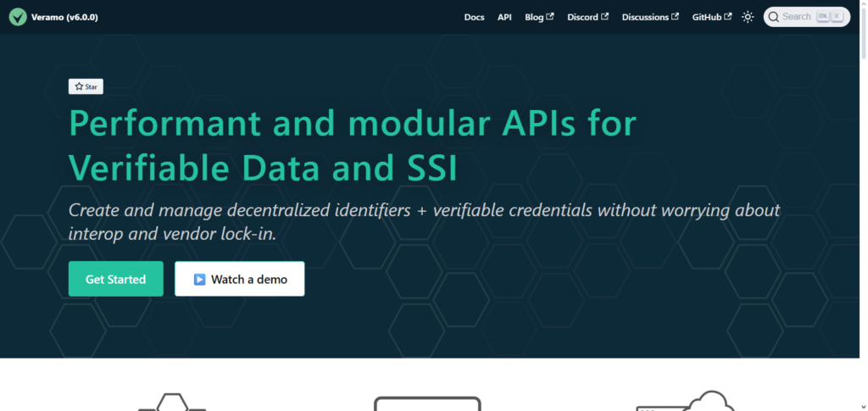Open the API navbar item

504,17
